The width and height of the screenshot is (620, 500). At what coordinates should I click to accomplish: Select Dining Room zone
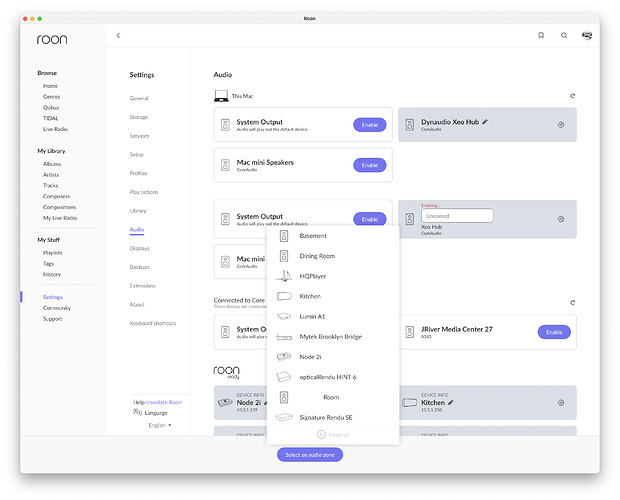(x=333, y=256)
